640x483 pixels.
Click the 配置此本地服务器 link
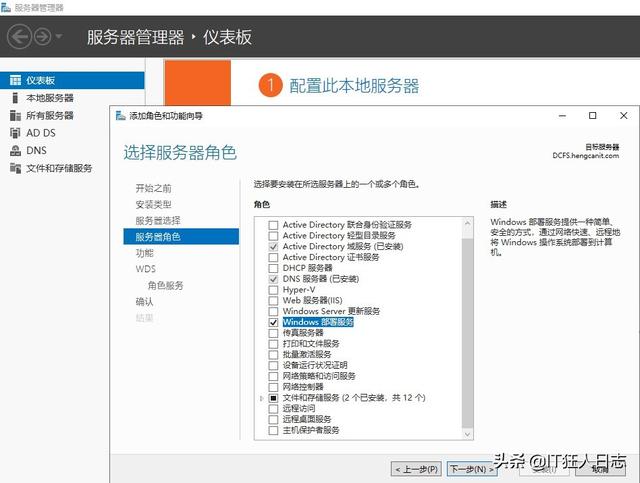tap(354, 86)
